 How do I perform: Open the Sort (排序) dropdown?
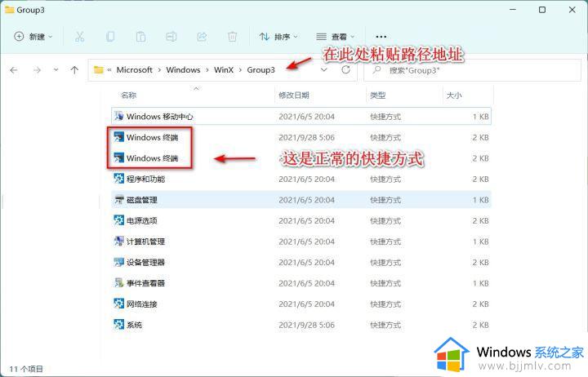(278, 37)
